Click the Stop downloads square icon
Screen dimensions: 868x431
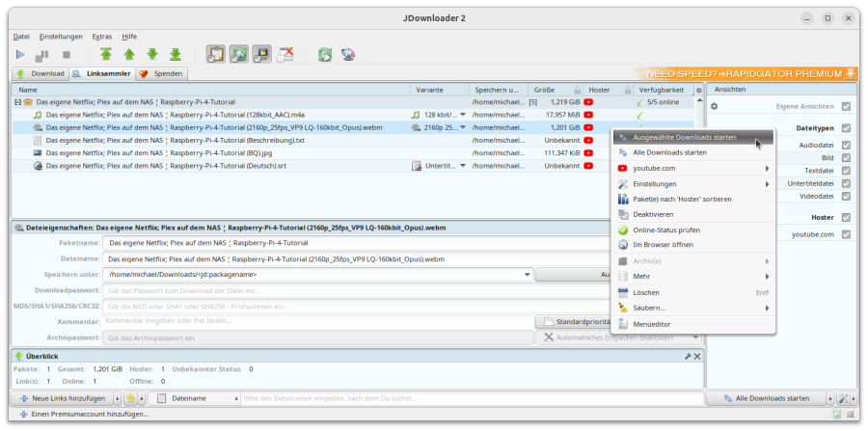67,55
